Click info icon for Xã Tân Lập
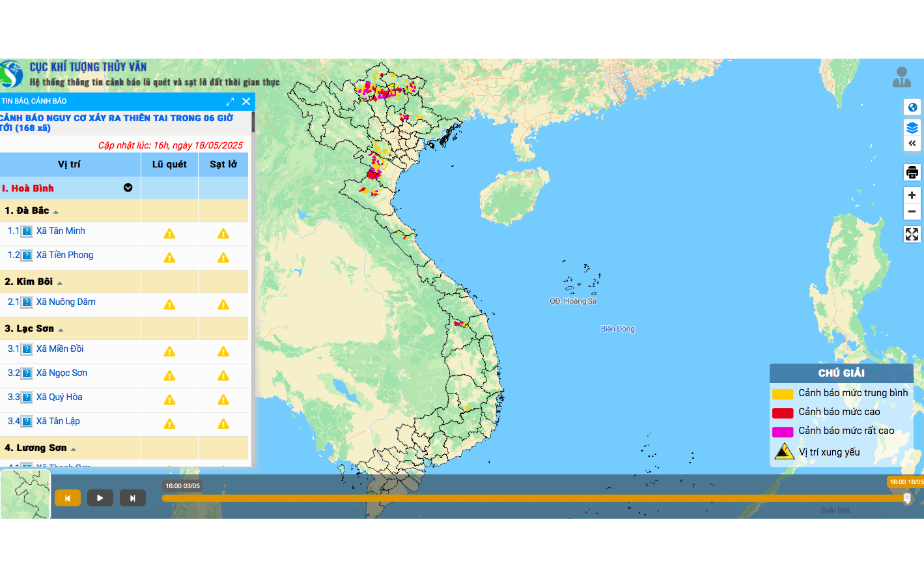Image resolution: width=924 pixels, height=578 pixels. 27,422
